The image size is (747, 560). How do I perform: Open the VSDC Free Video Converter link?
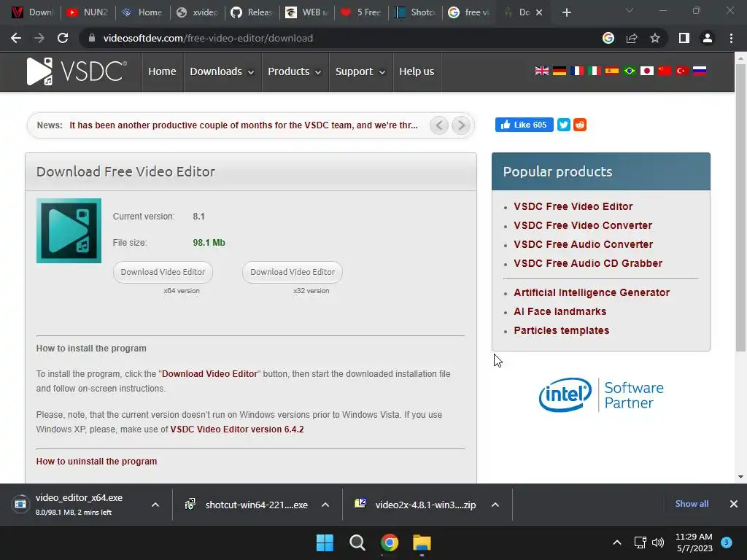coord(583,225)
